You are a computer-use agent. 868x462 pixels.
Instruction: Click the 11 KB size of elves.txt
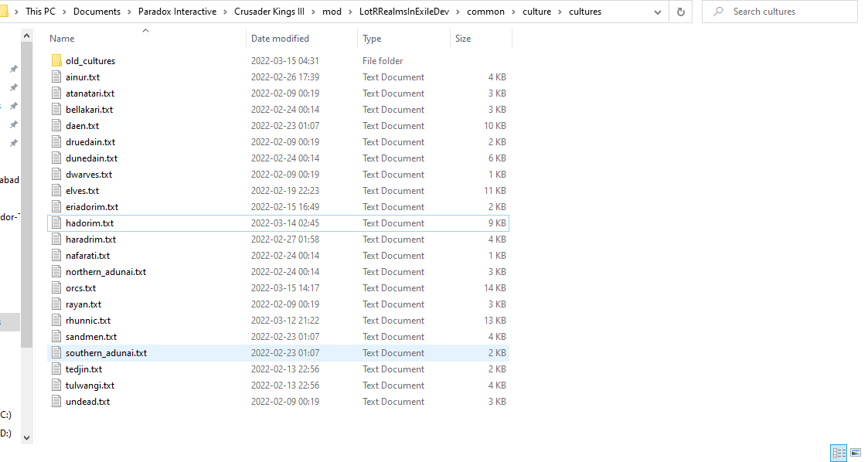click(x=495, y=190)
